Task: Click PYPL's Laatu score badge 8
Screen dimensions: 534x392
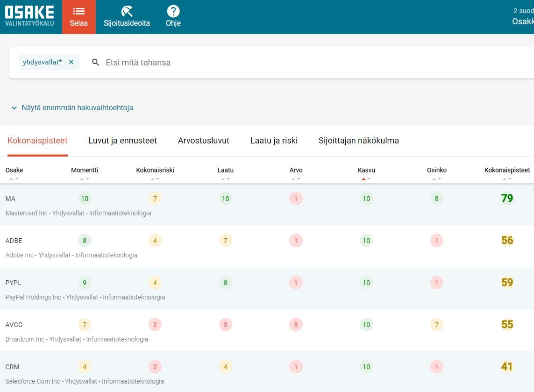Action: tap(226, 283)
